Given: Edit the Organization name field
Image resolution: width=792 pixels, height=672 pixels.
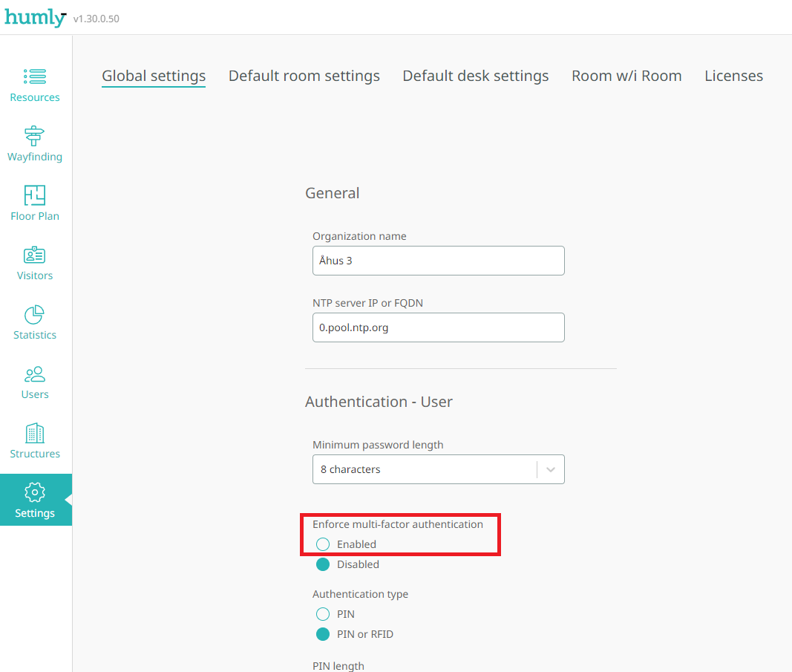Looking at the screenshot, I should 438,261.
